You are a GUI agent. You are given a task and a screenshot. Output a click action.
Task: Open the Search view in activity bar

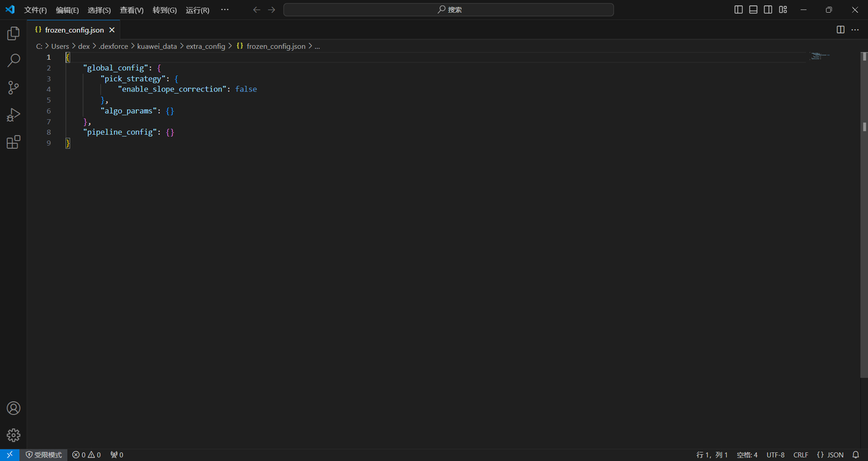pos(13,60)
